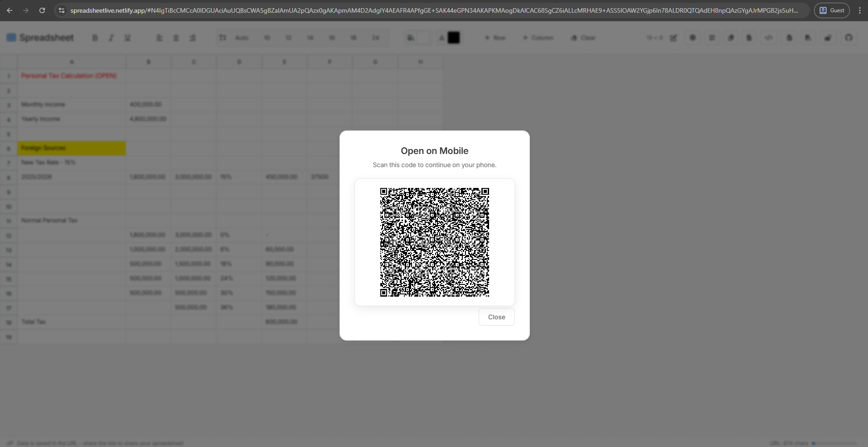Set font size to 12
Viewport: 868px width, 447px height.
(x=288, y=38)
